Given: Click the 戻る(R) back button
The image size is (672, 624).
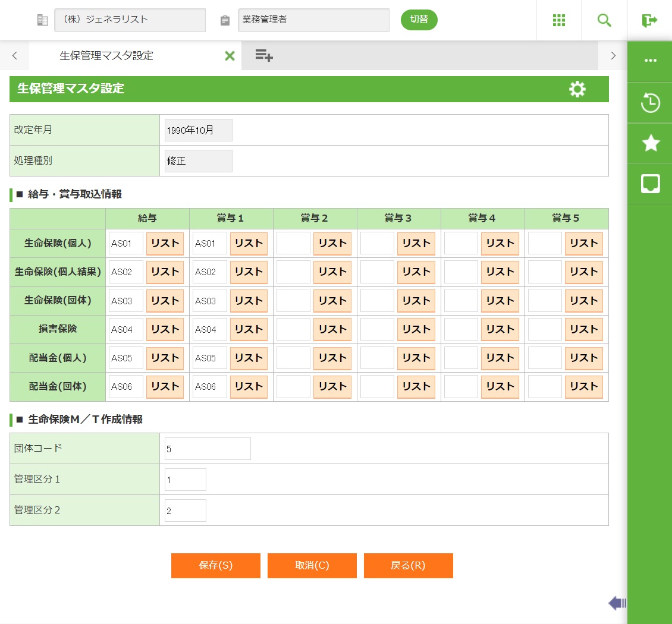Looking at the screenshot, I should pyautogui.click(x=408, y=566).
